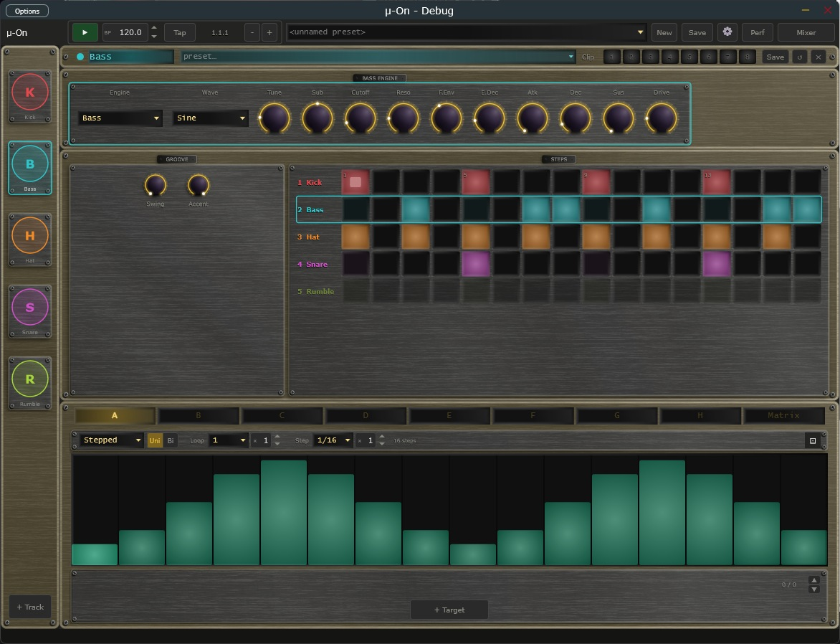
Task: Click the F.Env knob
Action: (447, 118)
